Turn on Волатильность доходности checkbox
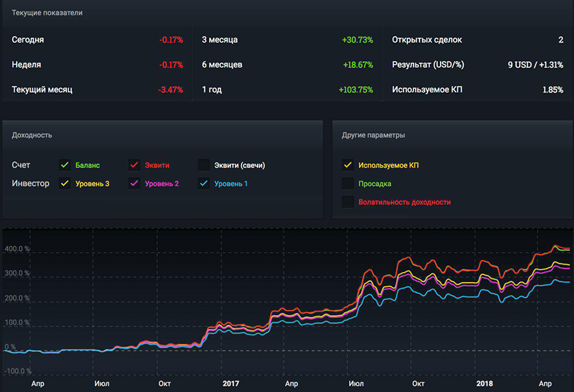 click(x=348, y=202)
